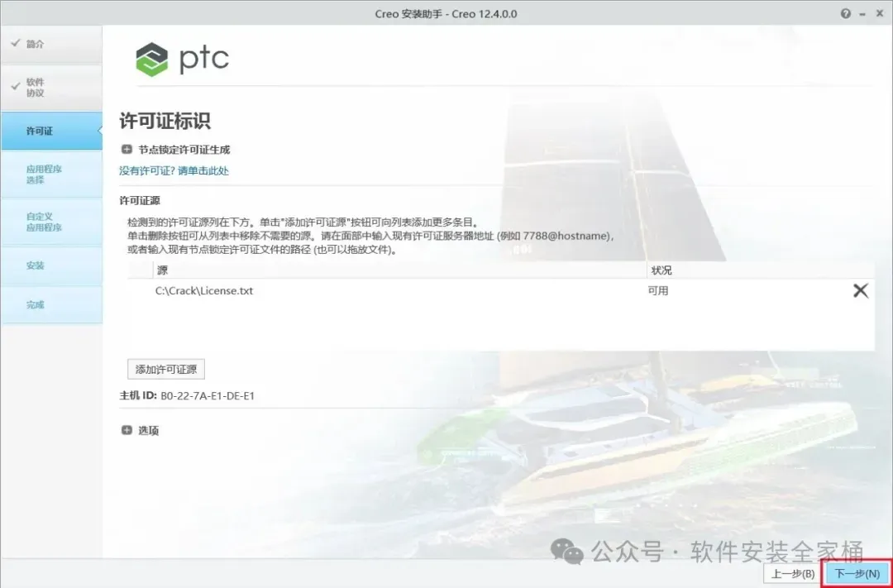
Task: Click the 可用 status cell
Action: click(x=658, y=290)
